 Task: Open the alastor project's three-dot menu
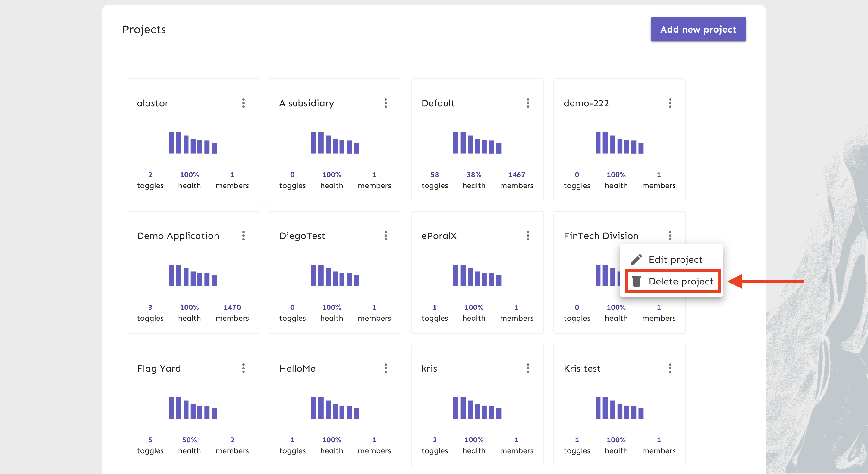coord(243,103)
